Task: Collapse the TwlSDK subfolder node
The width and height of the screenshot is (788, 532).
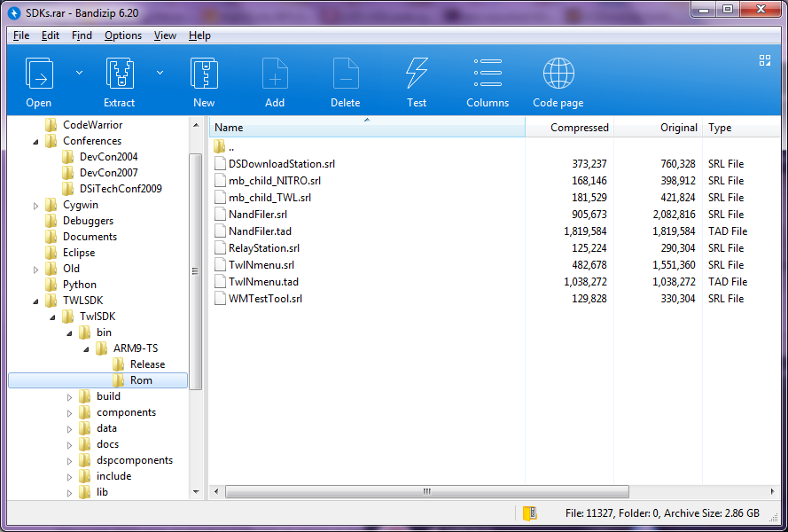Action: pyautogui.click(x=53, y=317)
